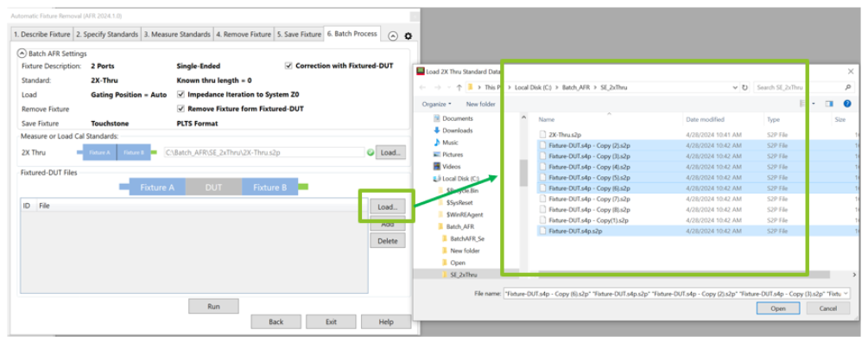Click Open in the file dialog
Viewport: 868px width, 343px height.
(778, 308)
